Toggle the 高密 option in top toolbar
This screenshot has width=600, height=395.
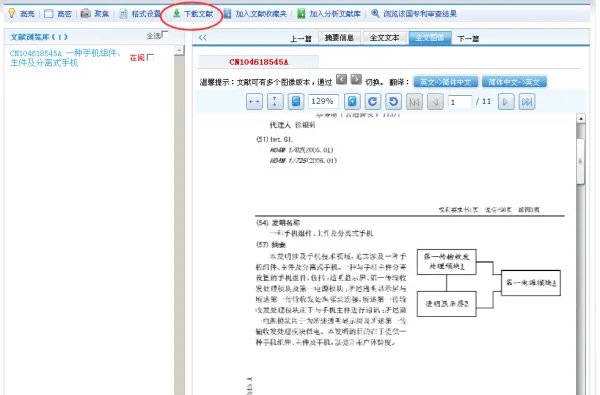(58, 14)
